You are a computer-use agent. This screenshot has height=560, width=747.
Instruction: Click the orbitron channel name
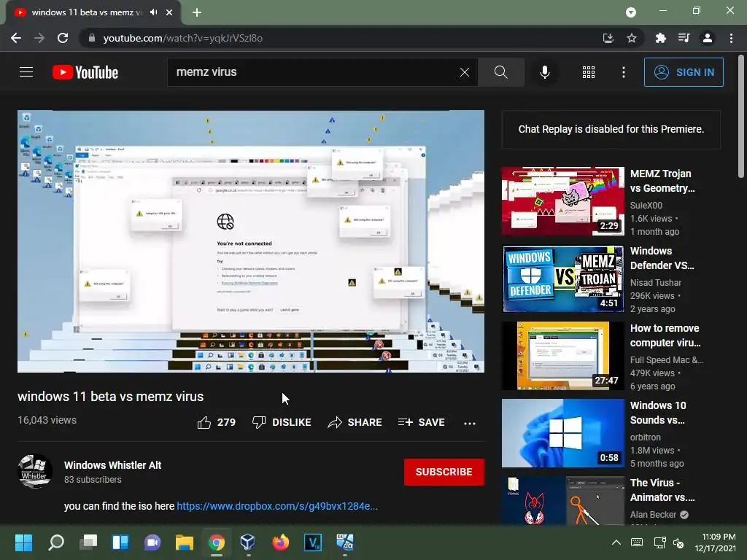(646, 437)
